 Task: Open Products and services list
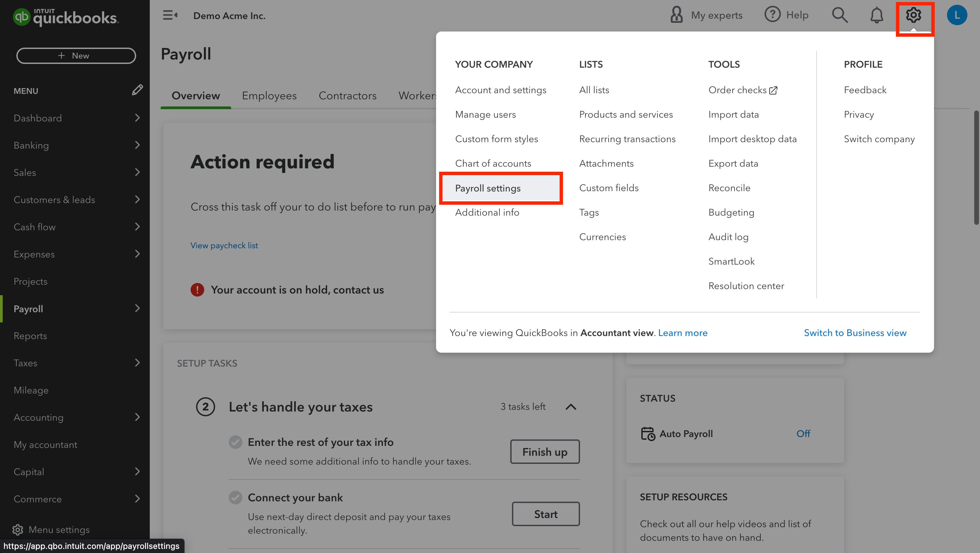coord(626,115)
